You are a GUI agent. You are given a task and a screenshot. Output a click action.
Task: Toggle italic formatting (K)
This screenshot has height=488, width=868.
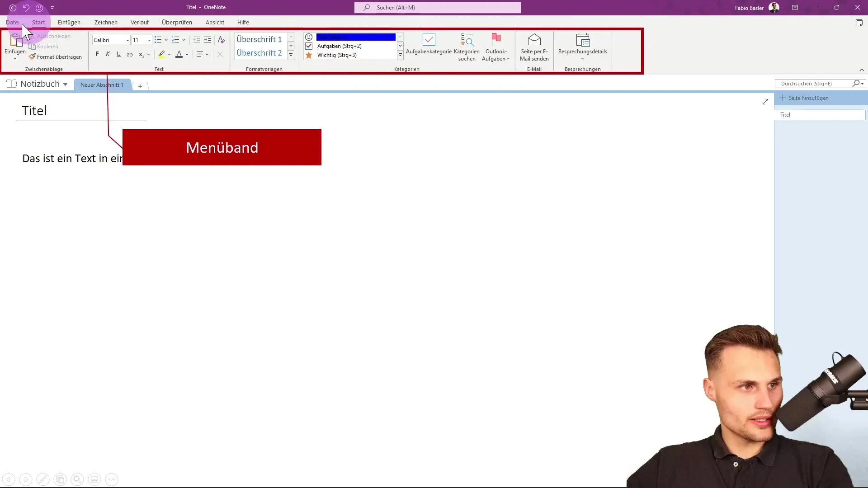click(108, 54)
